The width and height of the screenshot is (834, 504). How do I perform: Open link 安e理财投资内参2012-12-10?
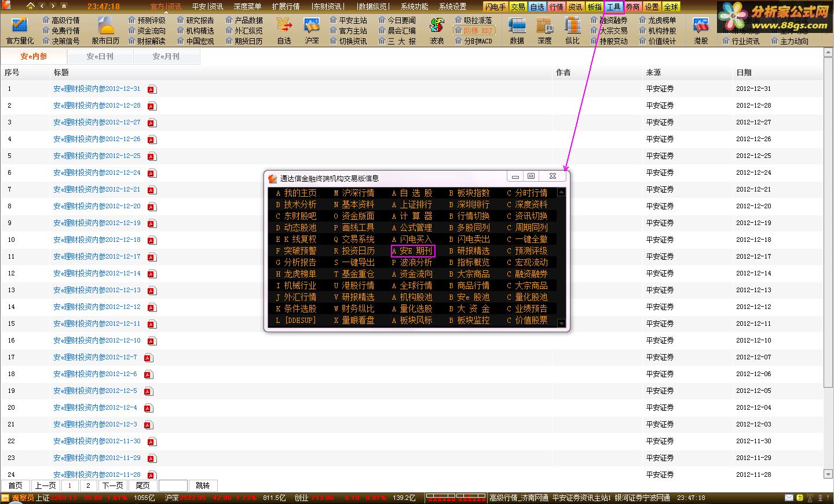[97, 340]
